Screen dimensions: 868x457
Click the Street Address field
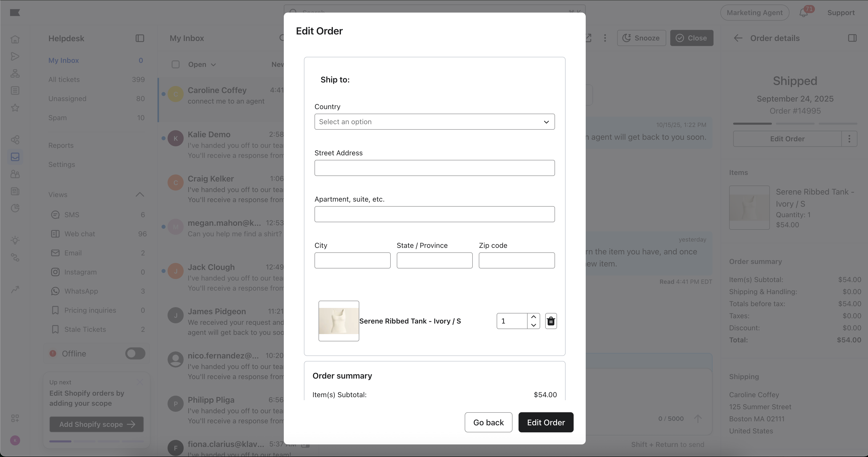[x=434, y=168]
